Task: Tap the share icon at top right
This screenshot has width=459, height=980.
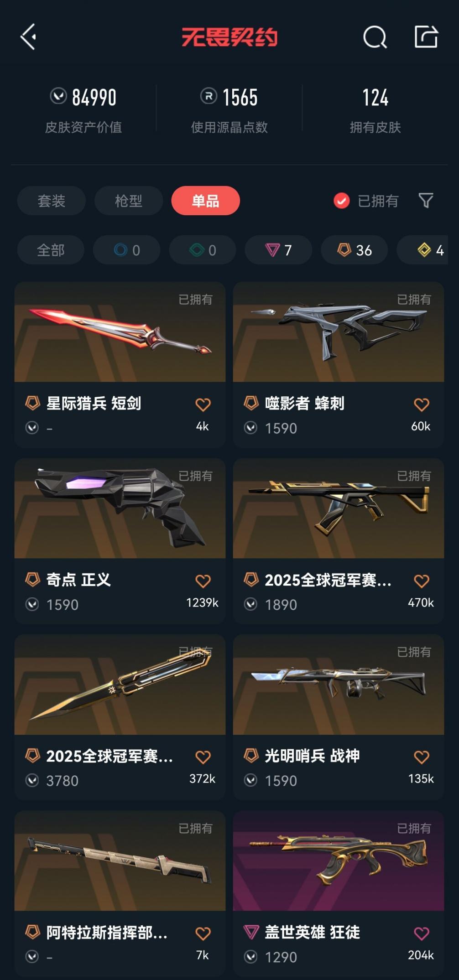Action: point(427,36)
